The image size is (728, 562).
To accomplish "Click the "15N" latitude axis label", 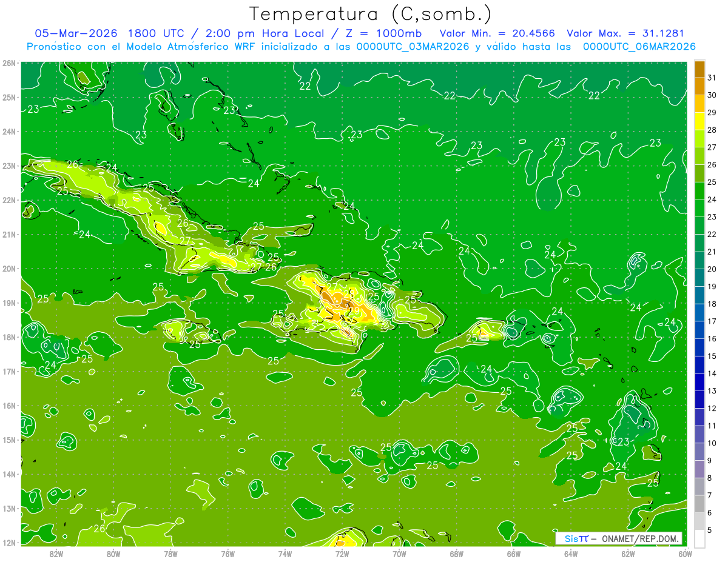I will tap(9, 440).
